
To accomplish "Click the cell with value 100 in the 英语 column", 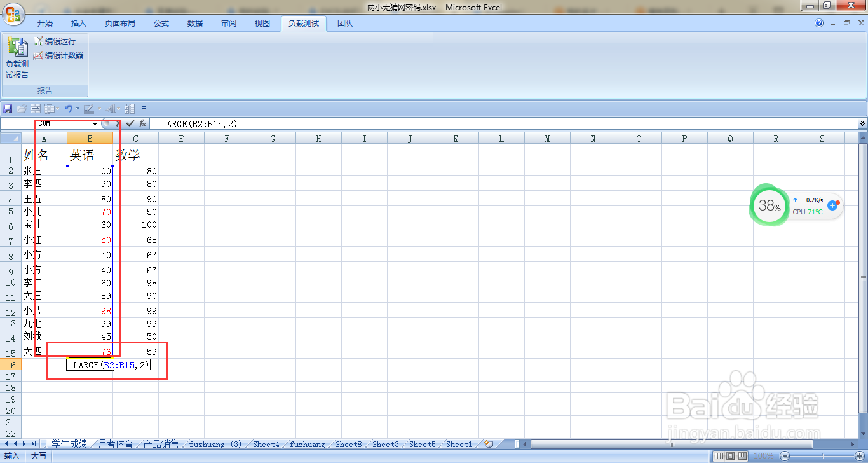I will pyautogui.click(x=90, y=171).
